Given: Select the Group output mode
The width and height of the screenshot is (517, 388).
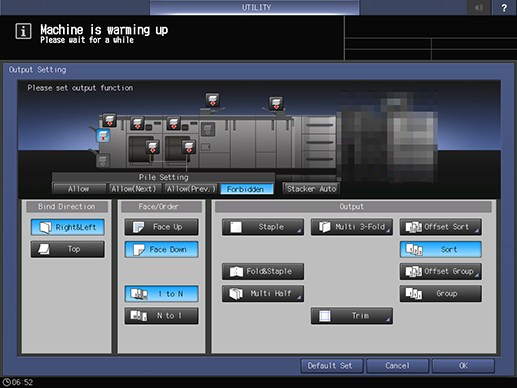Looking at the screenshot, I should 441,294.
